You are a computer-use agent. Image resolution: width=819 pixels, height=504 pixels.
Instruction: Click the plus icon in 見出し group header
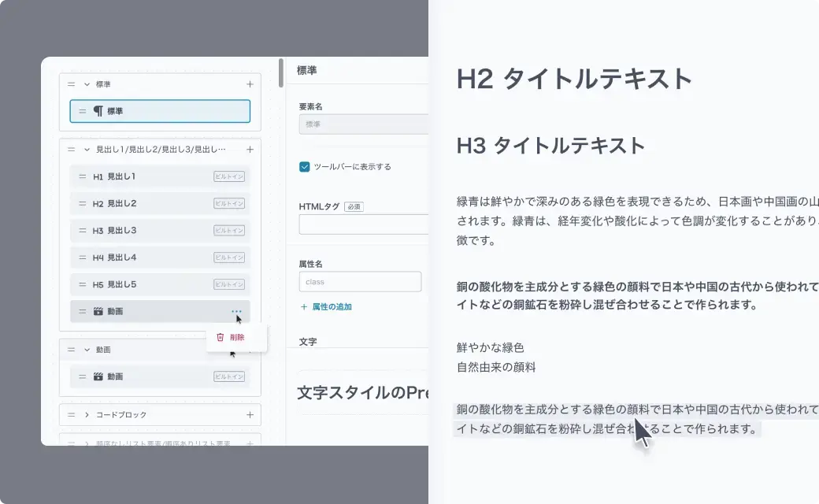pos(250,150)
